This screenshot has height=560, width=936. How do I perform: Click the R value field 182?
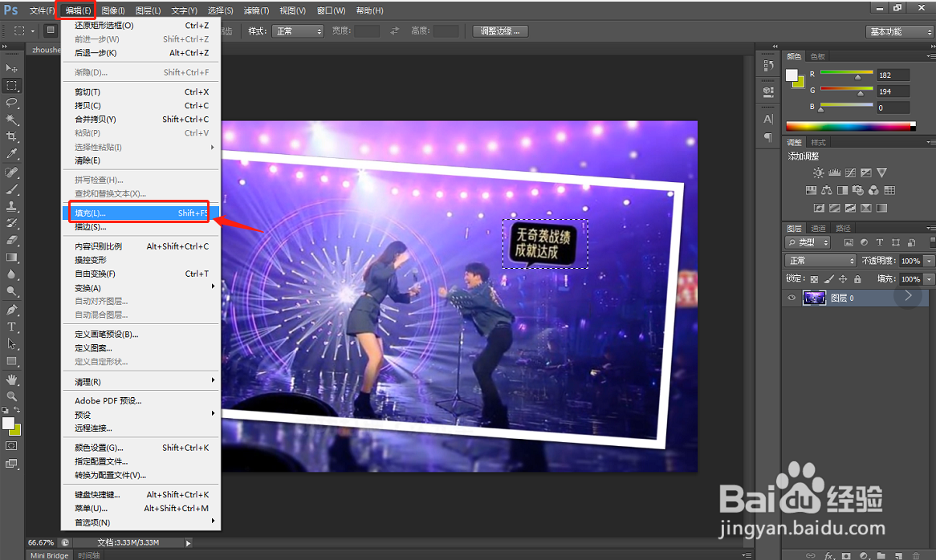click(893, 75)
